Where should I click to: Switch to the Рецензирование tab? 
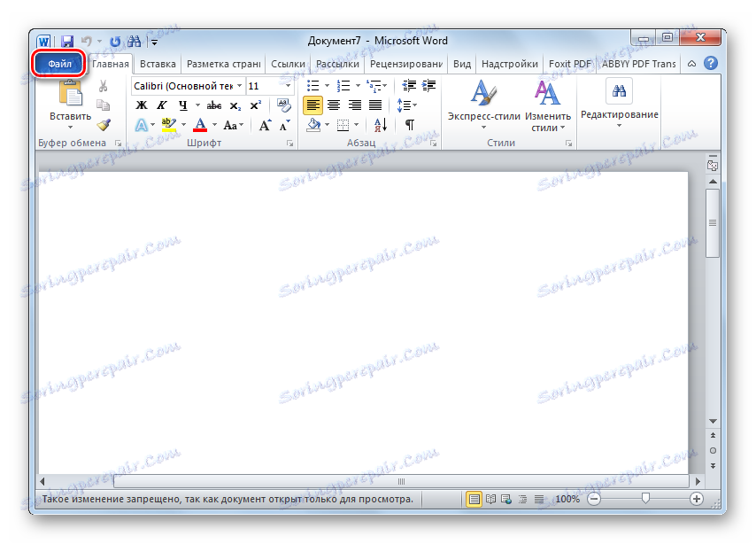tap(406, 64)
